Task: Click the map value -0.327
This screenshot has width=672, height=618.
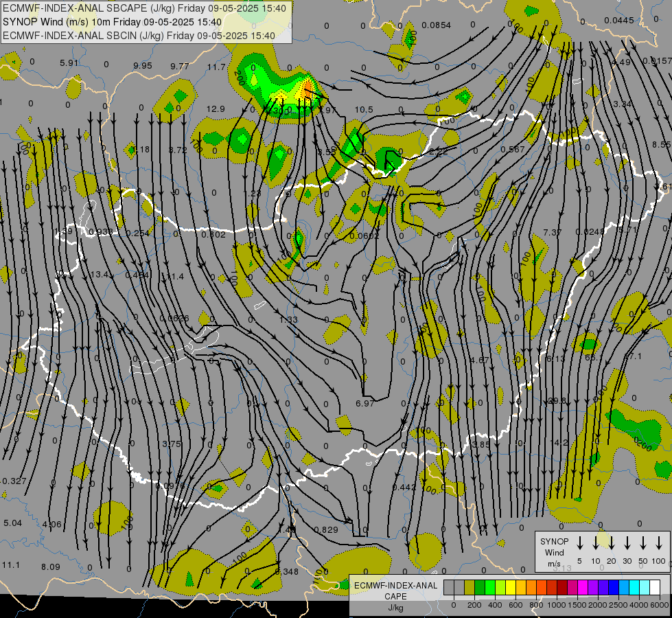Action: [x=13, y=481]
